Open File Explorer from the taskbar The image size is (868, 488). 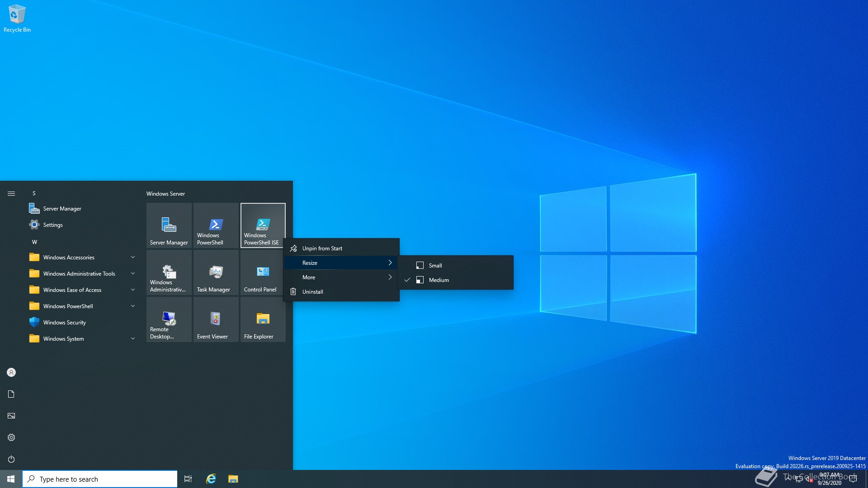233,479
